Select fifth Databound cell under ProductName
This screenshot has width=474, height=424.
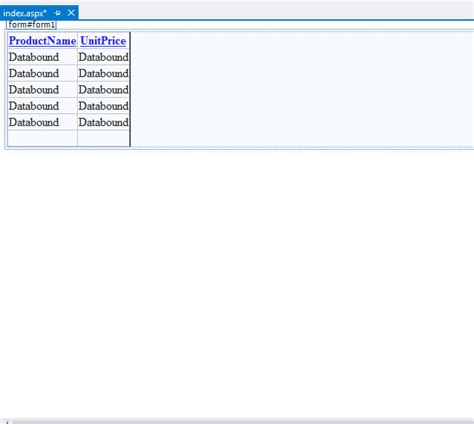[43, 122]
